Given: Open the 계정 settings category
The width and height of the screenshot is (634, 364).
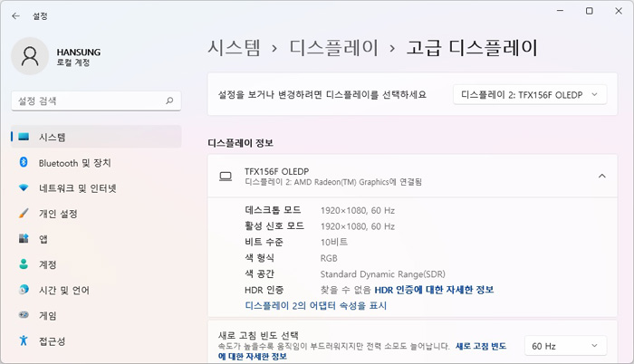Looking at the screenshot, I should [x=96, y=264].
